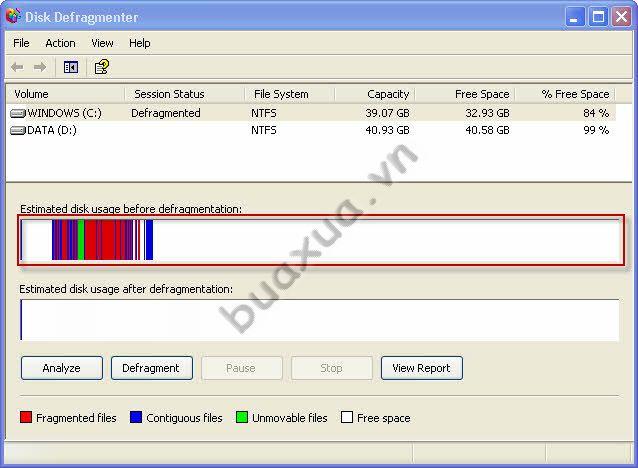Click the 'Contiguous files' legend label
The image size is (638, 468).
coord(184,418)
